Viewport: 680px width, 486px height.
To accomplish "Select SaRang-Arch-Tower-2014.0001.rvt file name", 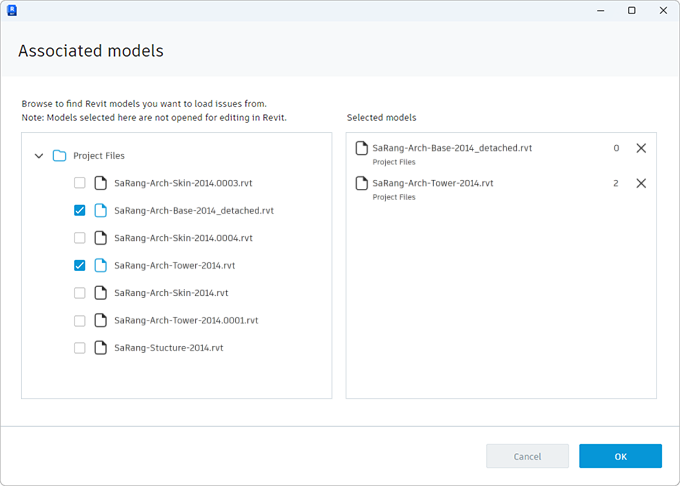I will [186, 321].
